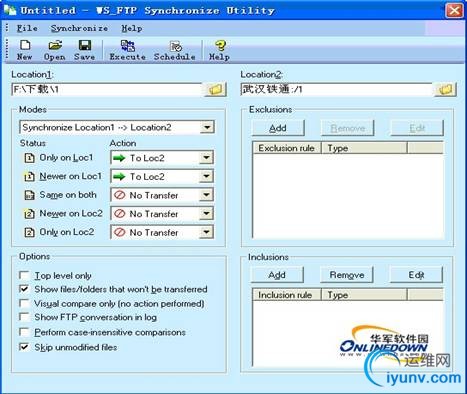Enable Perform case-insensitive comparisons
The height and width of the screenshot is (394, 467).
pyautogui.click(x=24, y=332)
